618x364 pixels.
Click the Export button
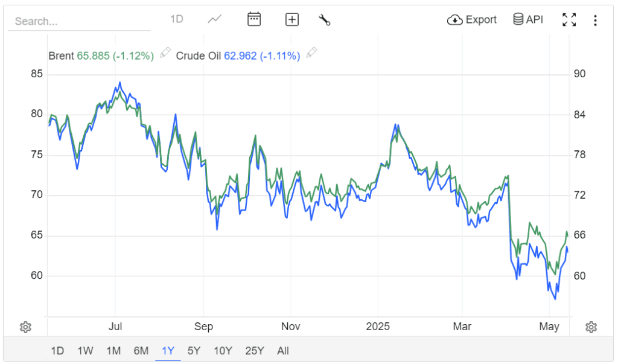[x=472, y=20]
